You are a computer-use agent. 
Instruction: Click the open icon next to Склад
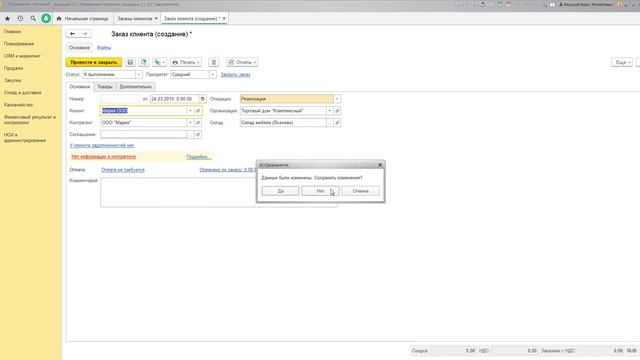point(337,122)
